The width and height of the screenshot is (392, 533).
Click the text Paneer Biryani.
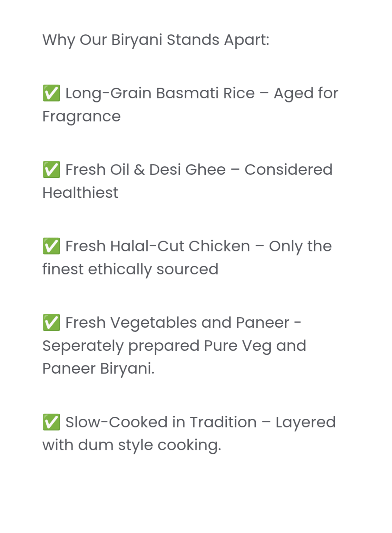98,369
